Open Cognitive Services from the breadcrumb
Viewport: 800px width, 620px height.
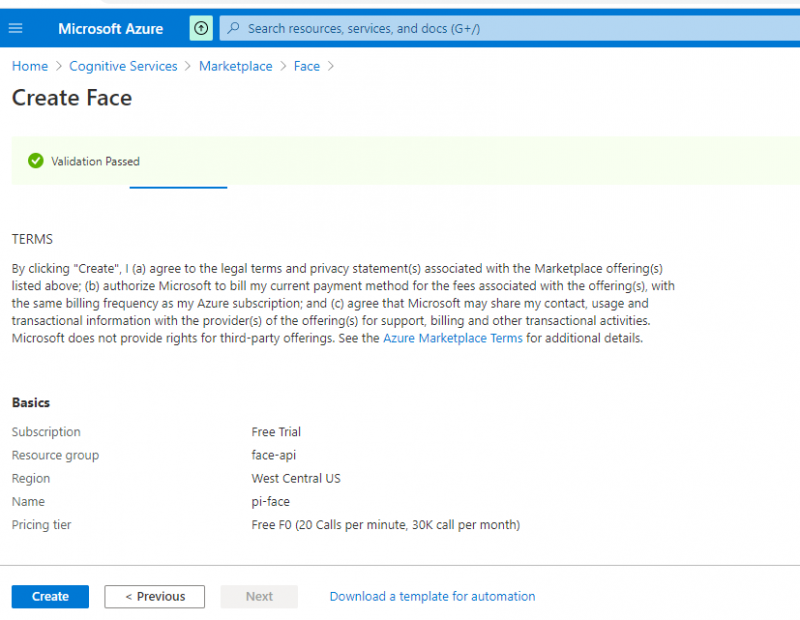click(123, 66)
